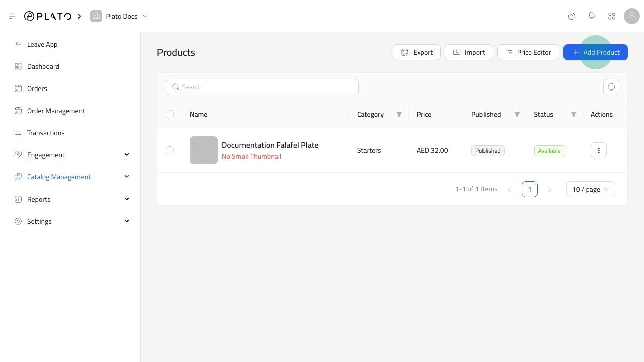The height and width of the screenshot is (362, 644).
Task: Click the Order Management sidebar icon
Action: tap(18, 111)
